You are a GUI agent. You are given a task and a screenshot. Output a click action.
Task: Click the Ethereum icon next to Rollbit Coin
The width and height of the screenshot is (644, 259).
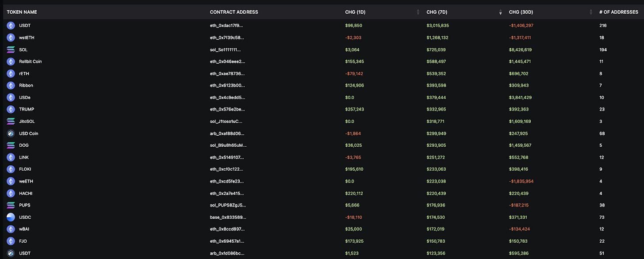tap(11, 61)
